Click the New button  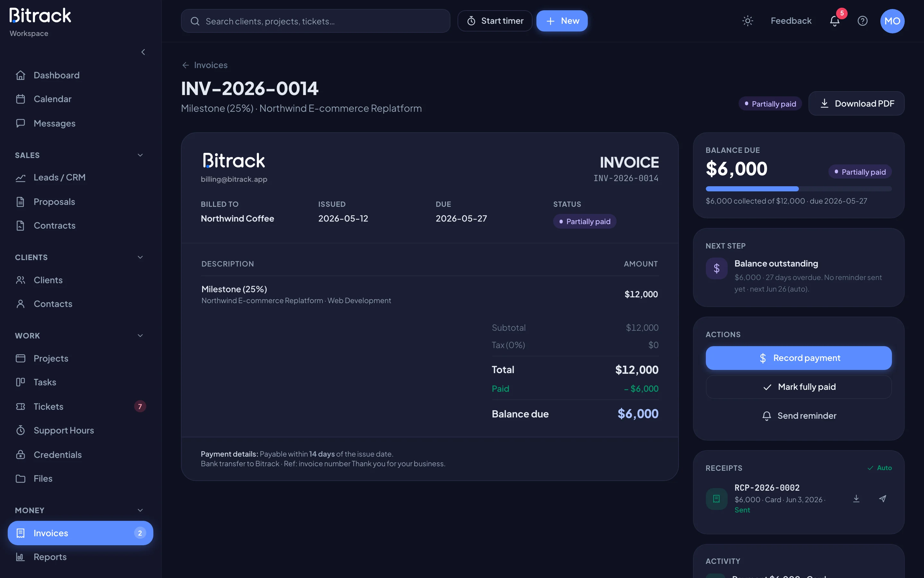[562, 21]
